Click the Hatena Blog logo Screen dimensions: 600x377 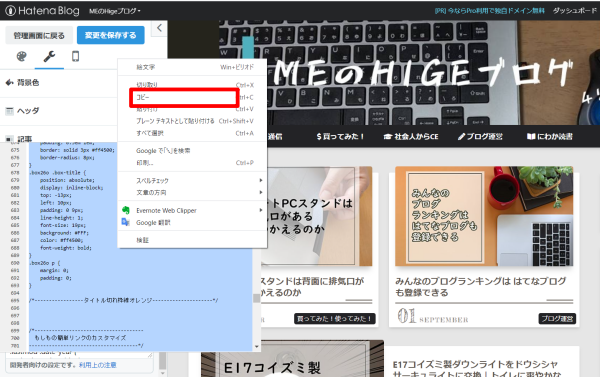coord(42,10)
